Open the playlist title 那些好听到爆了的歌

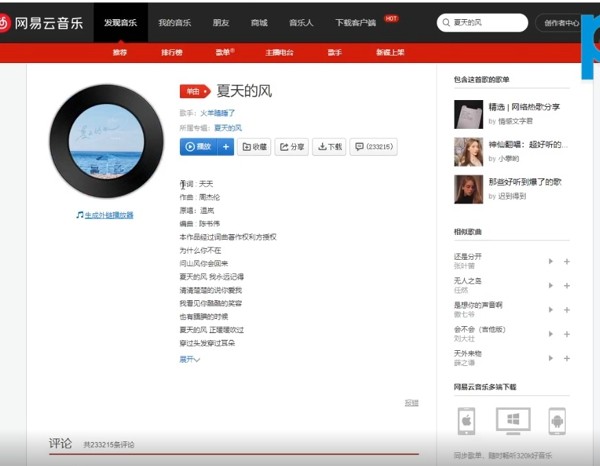[x=525, y=182]
